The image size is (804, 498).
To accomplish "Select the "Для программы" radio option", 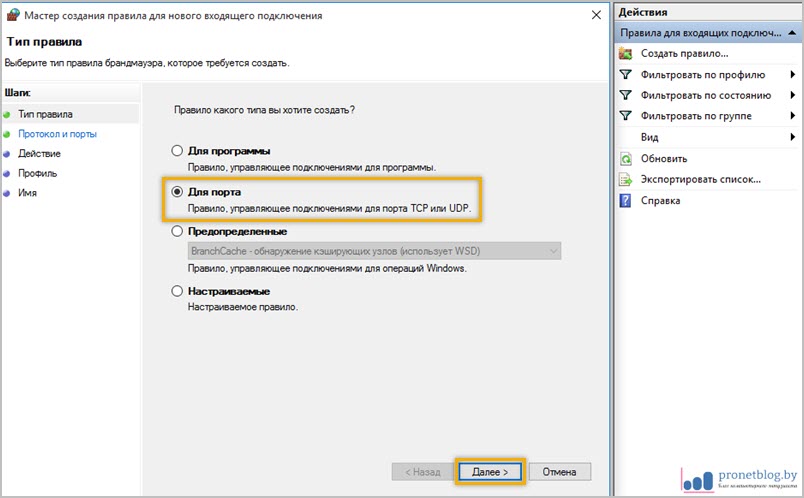I will click(177, 151).
